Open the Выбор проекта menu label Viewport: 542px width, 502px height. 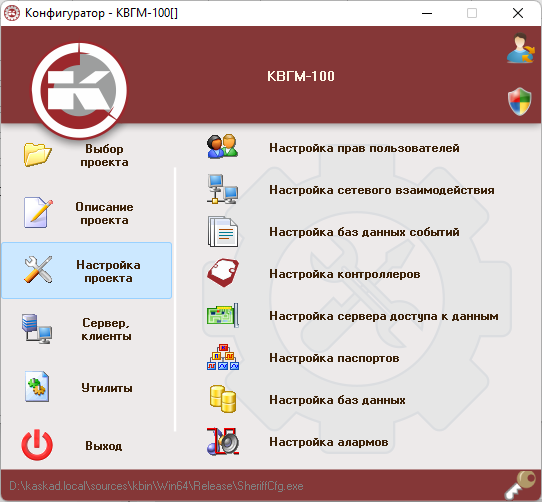point(104,155)
